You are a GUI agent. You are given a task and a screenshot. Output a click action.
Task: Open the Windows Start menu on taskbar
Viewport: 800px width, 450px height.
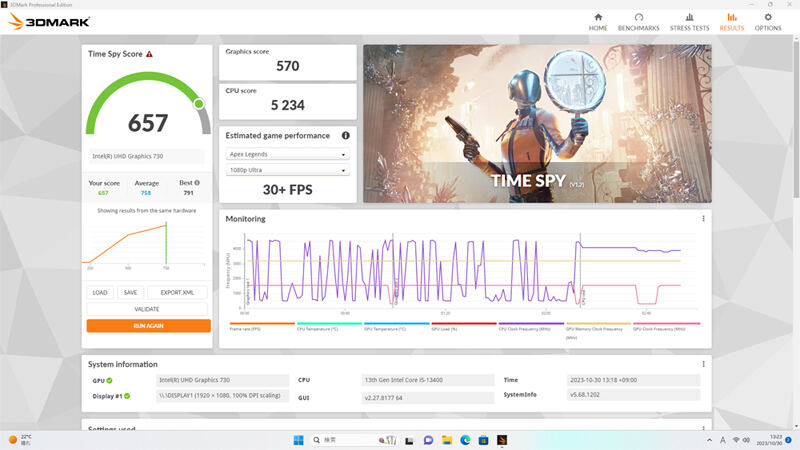pyautogui.click(x=298, y=440)
